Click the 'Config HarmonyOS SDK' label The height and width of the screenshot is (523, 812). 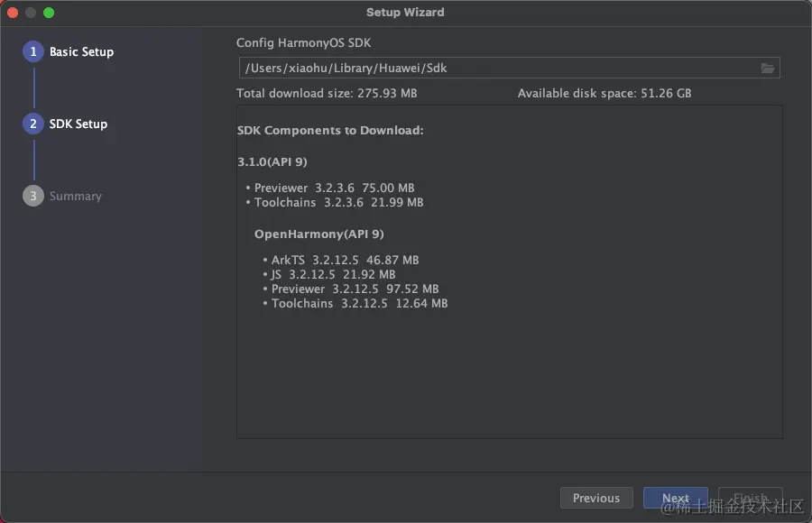(303, 43)
